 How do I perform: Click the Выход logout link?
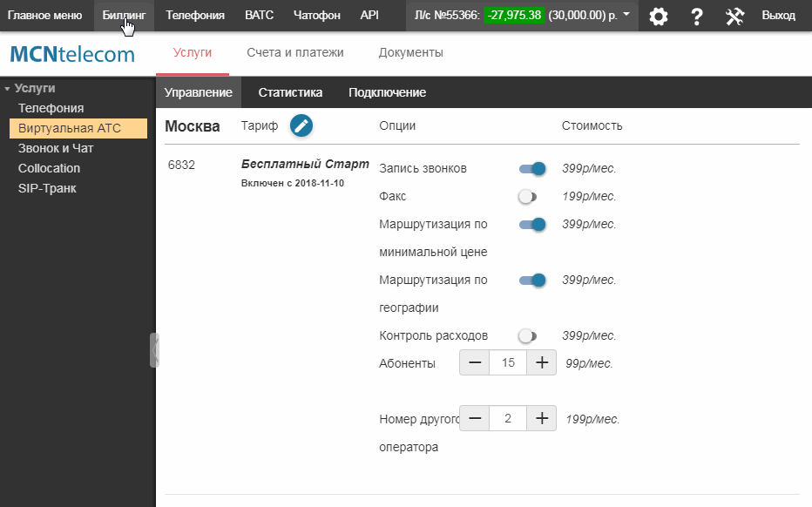coord(778,16)
